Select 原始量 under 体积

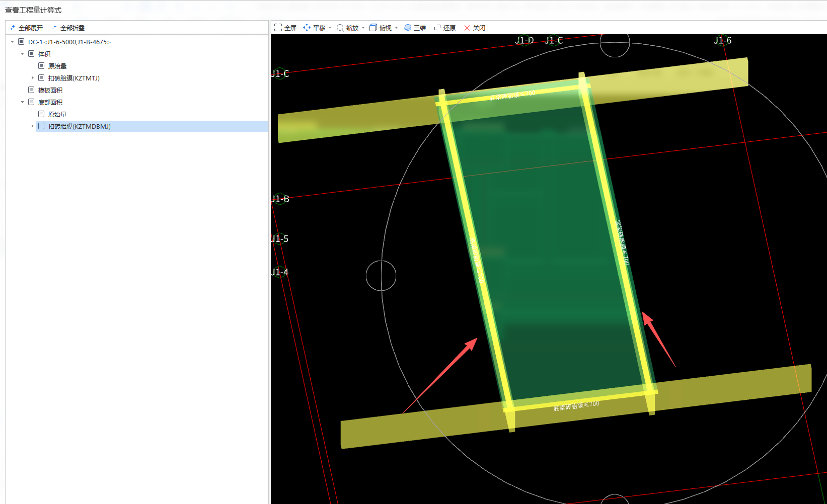pos(57,66)
